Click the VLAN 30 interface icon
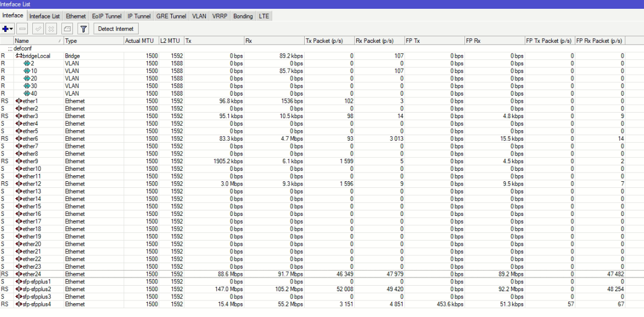 [27, 86]
